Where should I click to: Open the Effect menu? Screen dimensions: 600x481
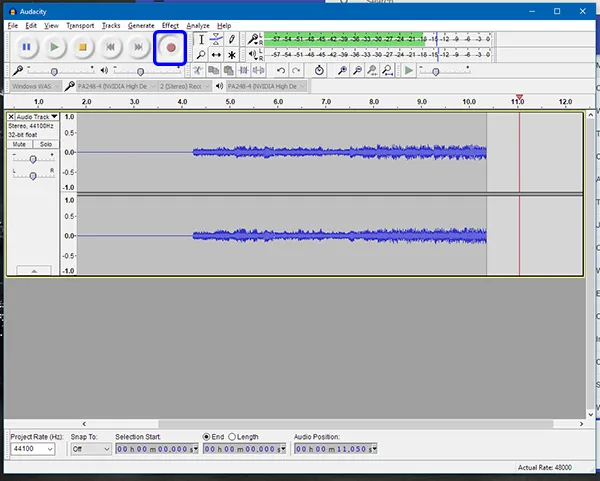(x=170, y=26)
